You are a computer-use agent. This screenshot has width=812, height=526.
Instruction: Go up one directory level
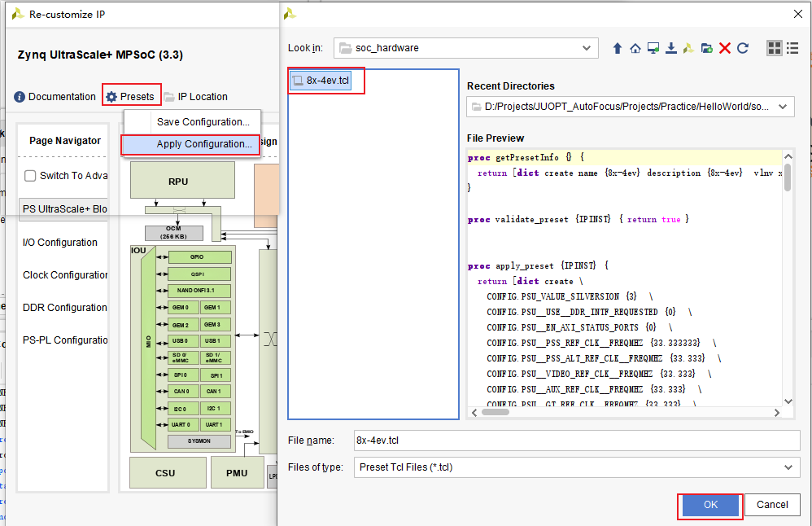point(618,48)
